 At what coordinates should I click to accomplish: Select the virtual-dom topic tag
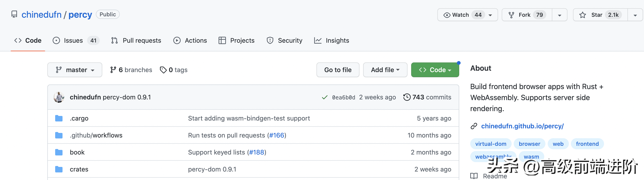[x=490, y=144]
